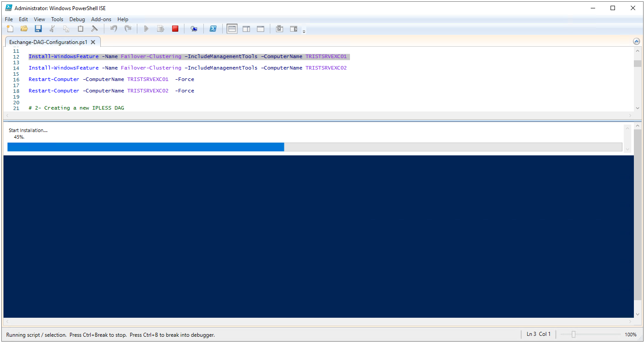Click script pane vertical scrollbar thumb

637,63
